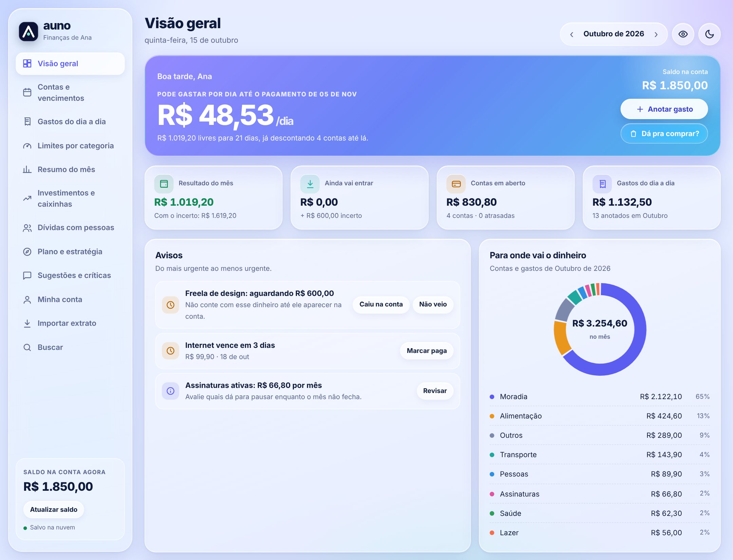Click the info icon on Assinaturas alert
733x560 pixels.
170,391
